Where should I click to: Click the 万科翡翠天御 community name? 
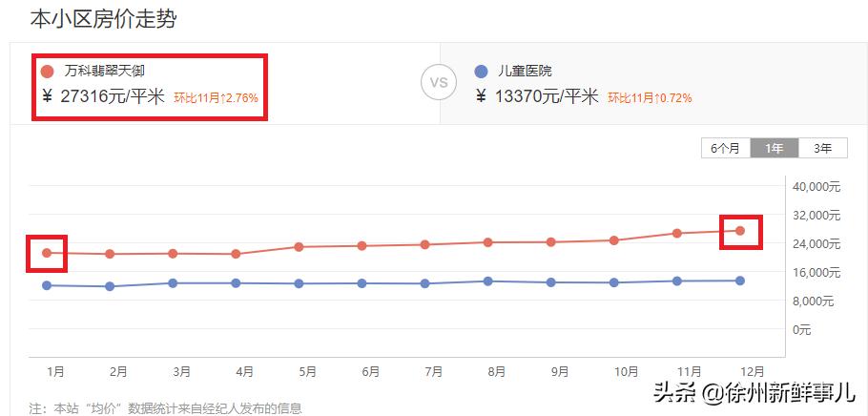pyautogui.click(x=104, y=72)
